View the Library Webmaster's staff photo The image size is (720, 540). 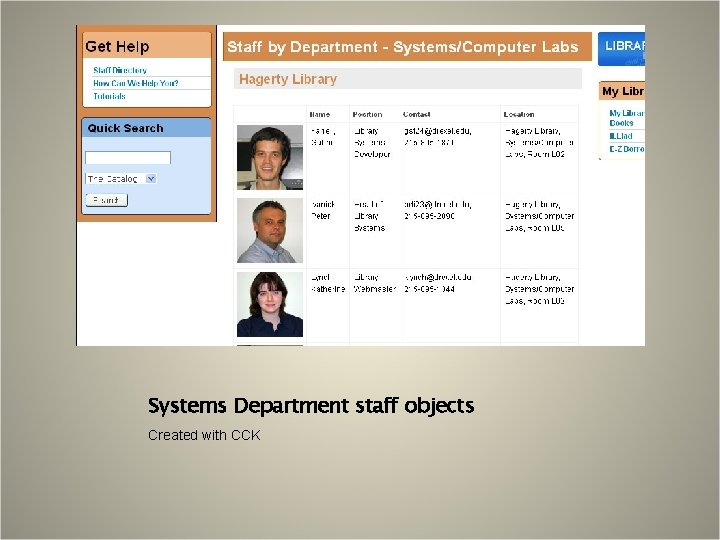point(270,304)
